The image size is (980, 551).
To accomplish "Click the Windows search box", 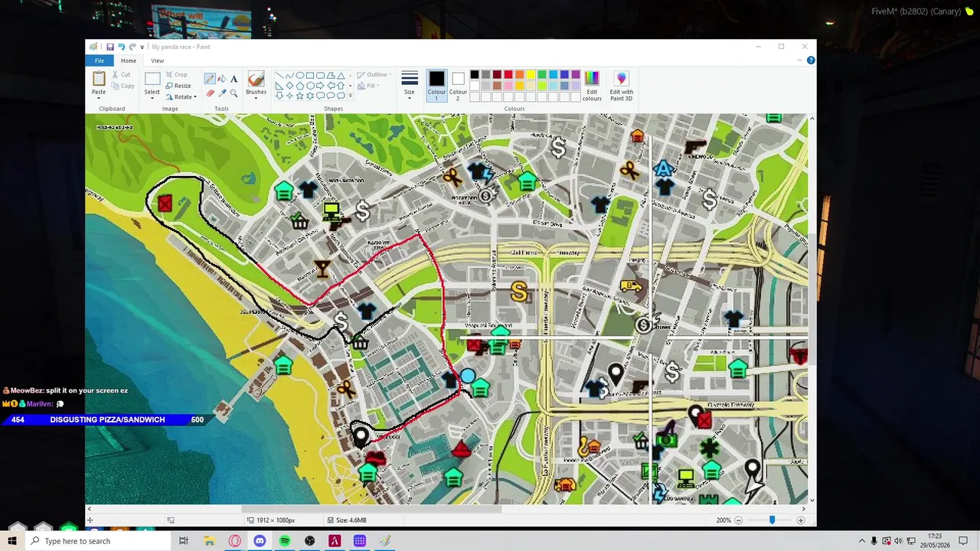I will pyautogui.click(x=98, y=541).
